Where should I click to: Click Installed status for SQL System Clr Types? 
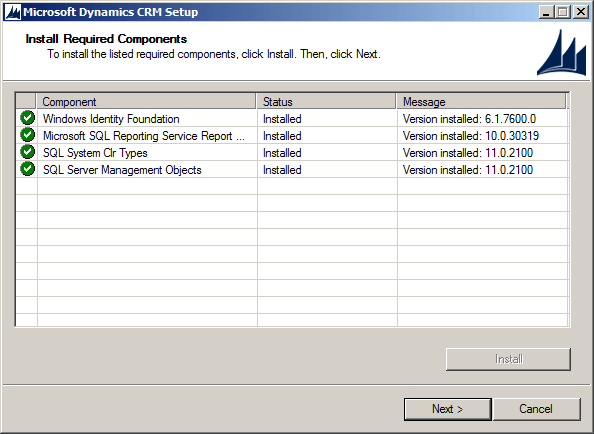282,153
